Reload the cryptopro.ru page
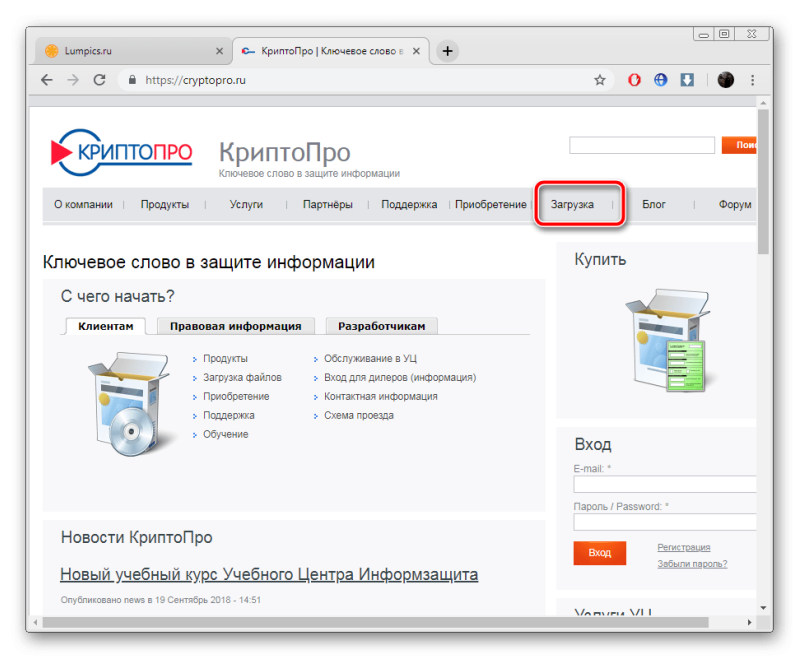 pos(99,80)
